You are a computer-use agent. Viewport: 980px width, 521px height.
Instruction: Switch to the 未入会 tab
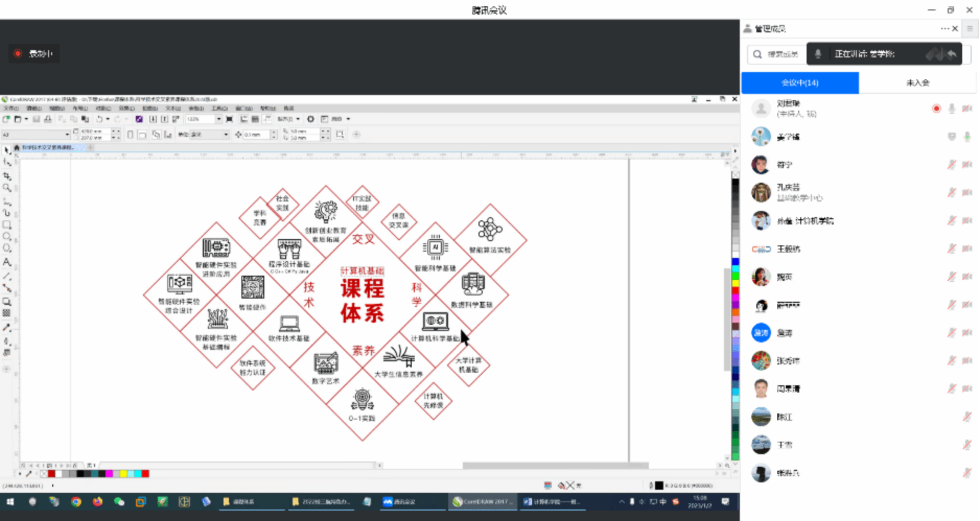click(917, 83)
